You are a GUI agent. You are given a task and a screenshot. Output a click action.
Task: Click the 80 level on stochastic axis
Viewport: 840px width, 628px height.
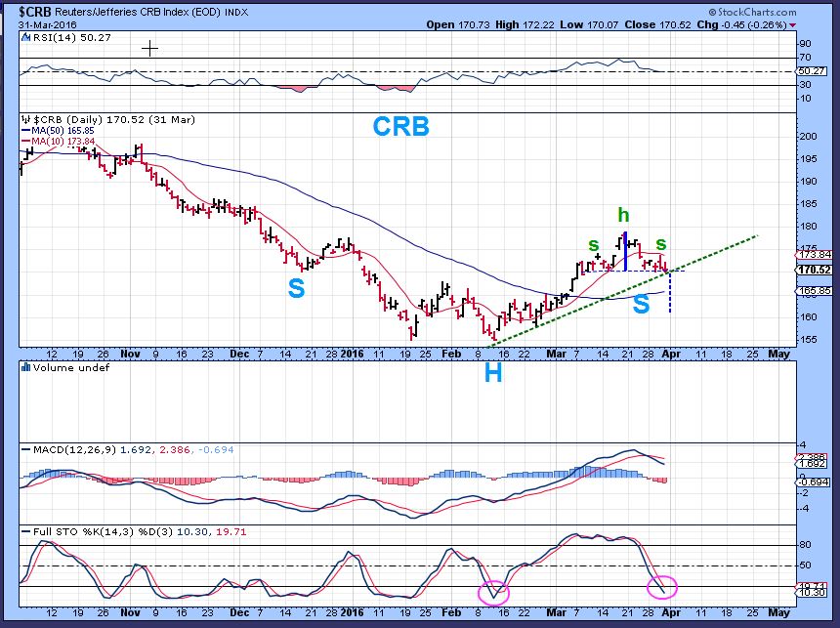click(x=805, y=545)
